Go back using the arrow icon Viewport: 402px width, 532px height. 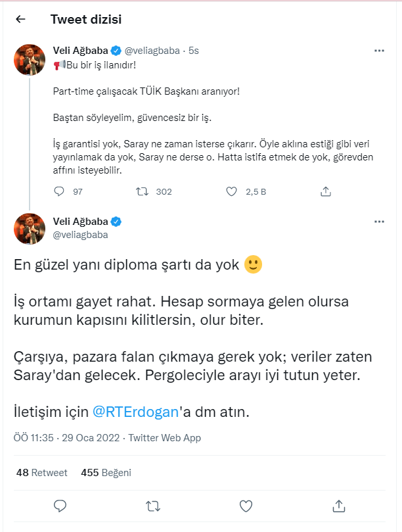(20, 19)
